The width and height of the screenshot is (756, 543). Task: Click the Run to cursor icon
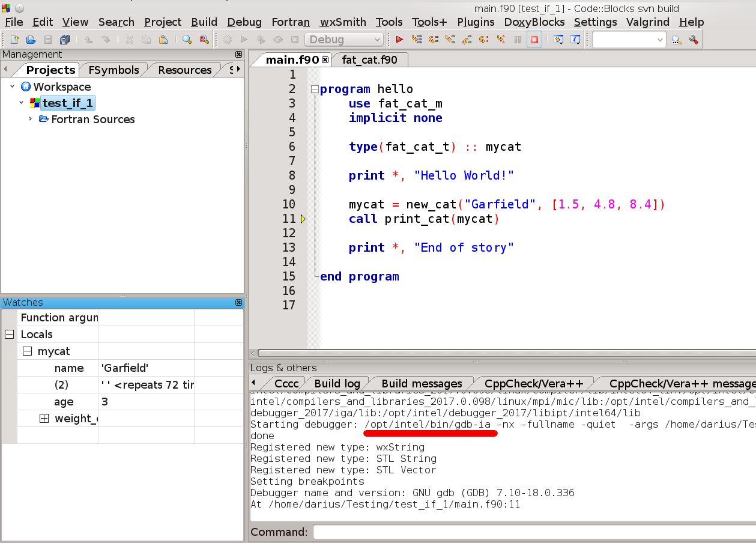(x=416, y=40)
